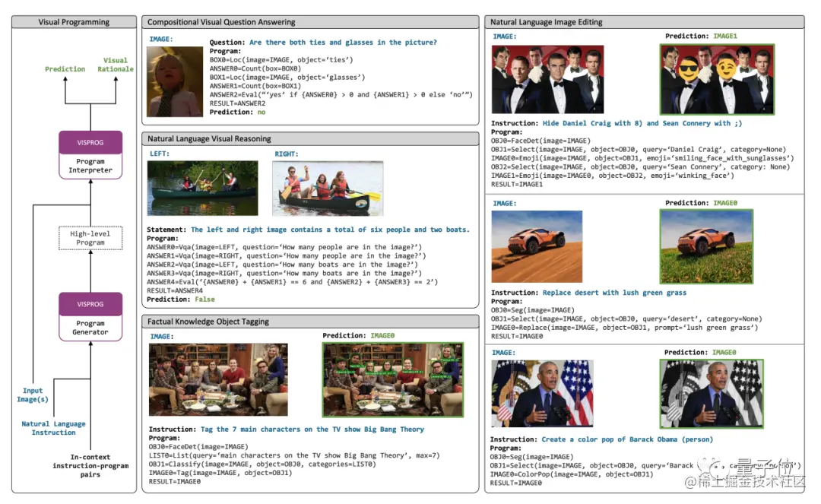Click the Factual Knowledge Object Tagging header
821x504 pixels.
(x=310, y=322)
